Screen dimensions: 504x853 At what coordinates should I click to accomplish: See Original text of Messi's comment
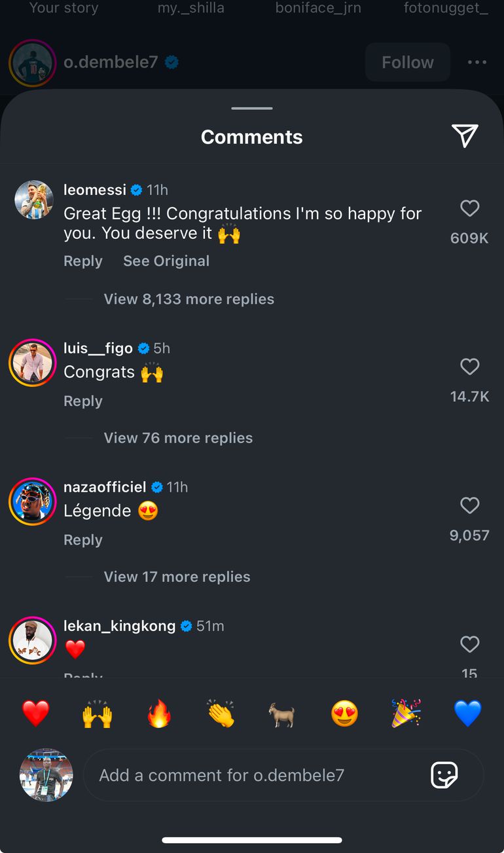166,261
